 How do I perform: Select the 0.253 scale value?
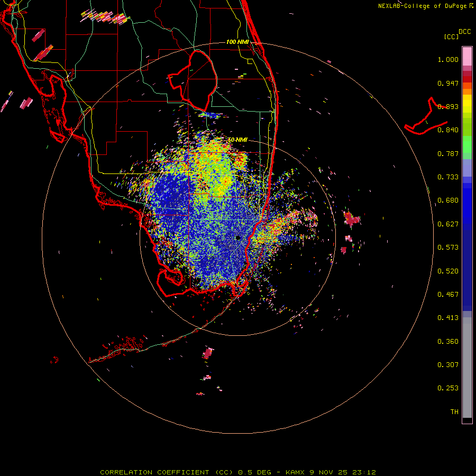tap(448, 388)
